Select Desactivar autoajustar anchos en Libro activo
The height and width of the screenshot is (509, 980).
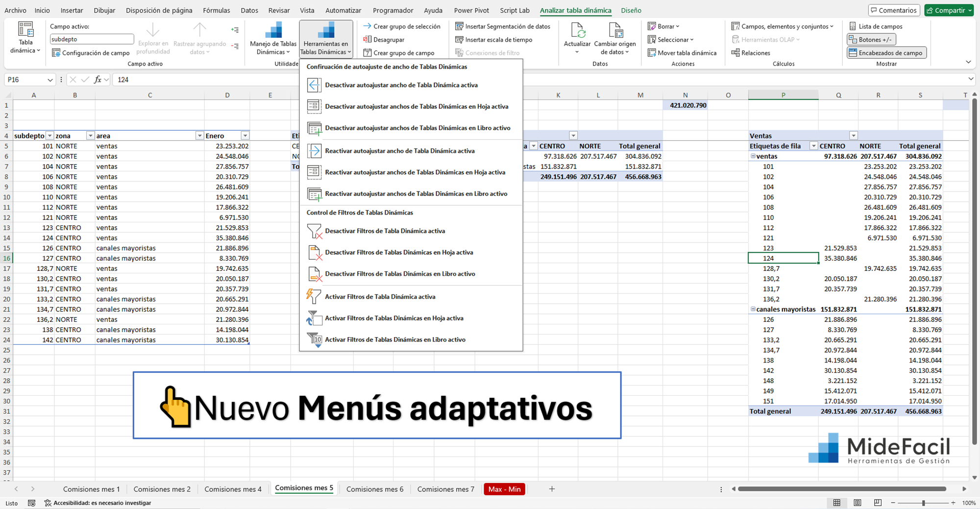[411, 128]
